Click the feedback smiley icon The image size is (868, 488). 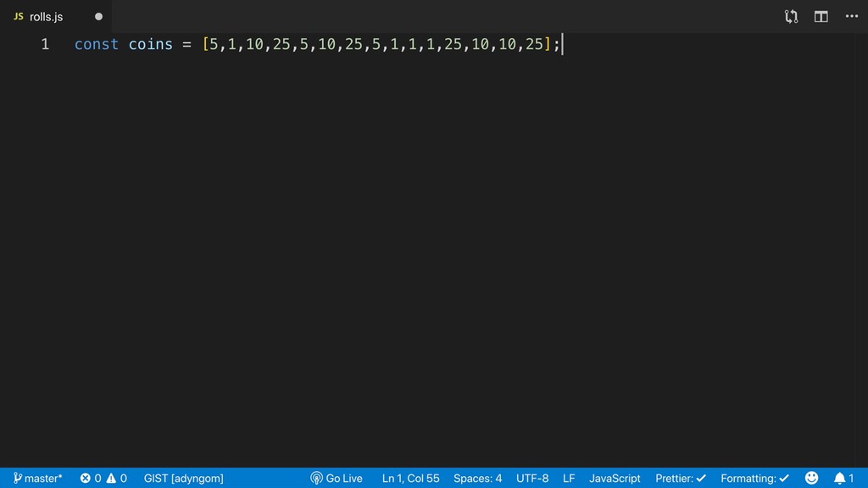[811, 478]
